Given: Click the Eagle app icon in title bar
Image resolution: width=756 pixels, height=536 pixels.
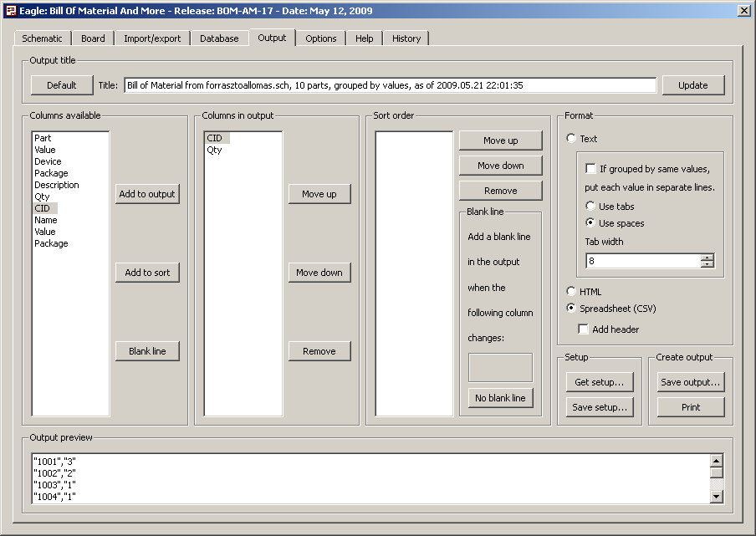Looking at the screenshot, I should (x=11, y=11).
